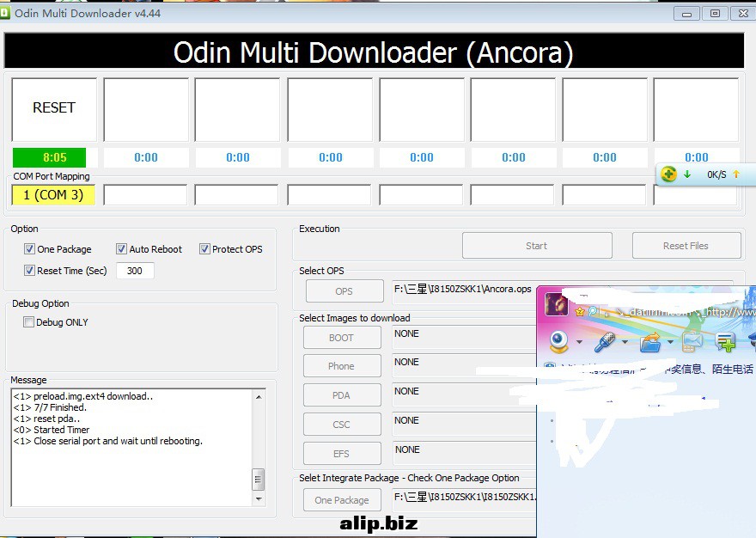Uncheck the Reset Time (Sec) checkbox
The height and width of the screenshot is (538, 756).
coord(29,270)
